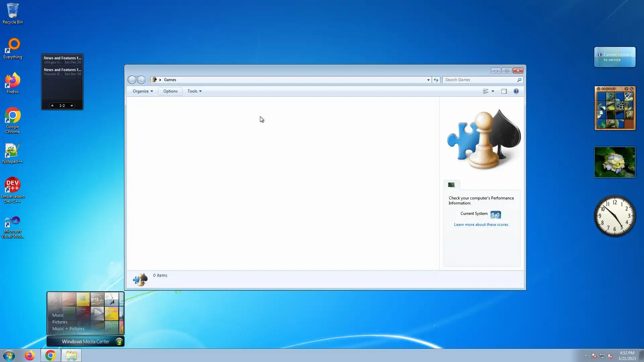Open the Organize dropdown menu
The width and height of the screenshot is (644, 362).
click(143, 91)
